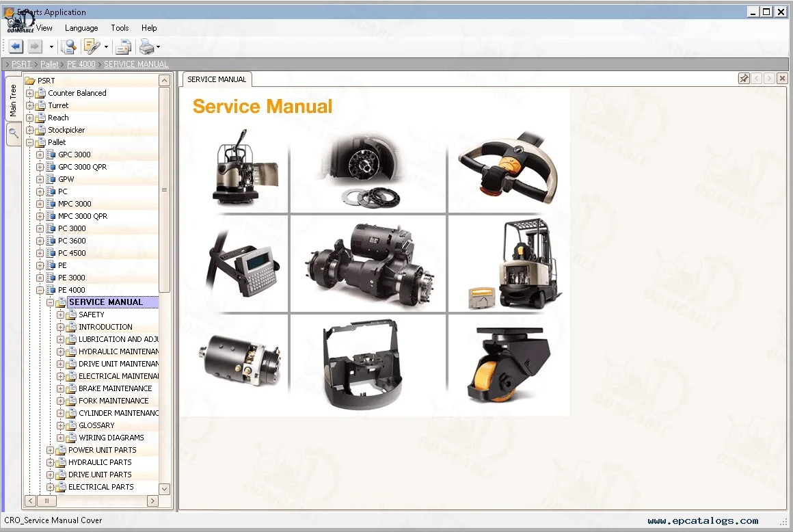Click the send page by mail icon

(123, 46)
